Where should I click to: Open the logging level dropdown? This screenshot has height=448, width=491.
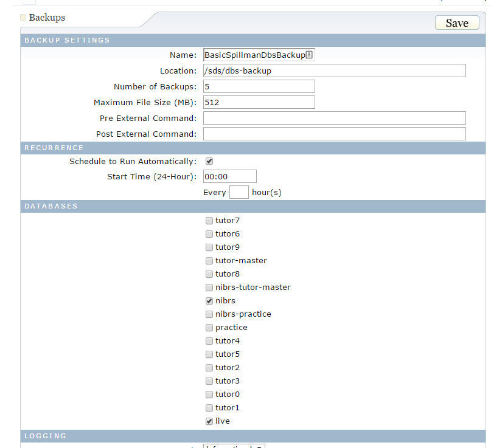tap(234, 446)
